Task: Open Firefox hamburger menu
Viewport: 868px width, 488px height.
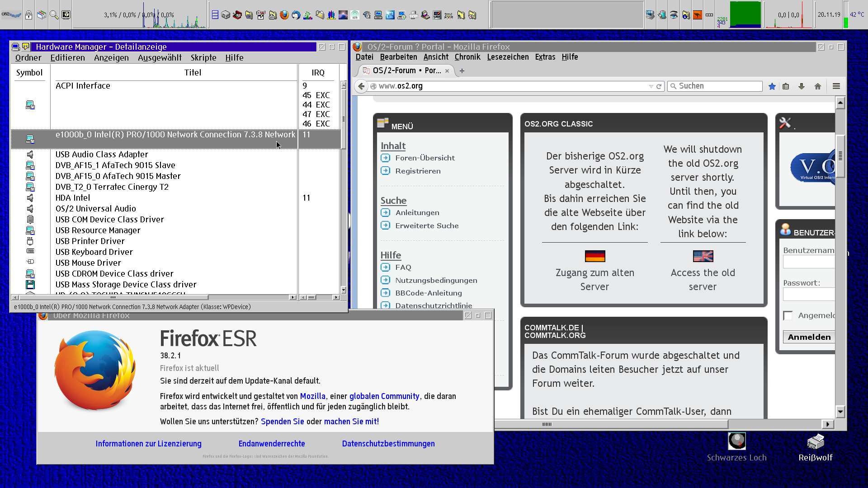Action: click(836, 86)
